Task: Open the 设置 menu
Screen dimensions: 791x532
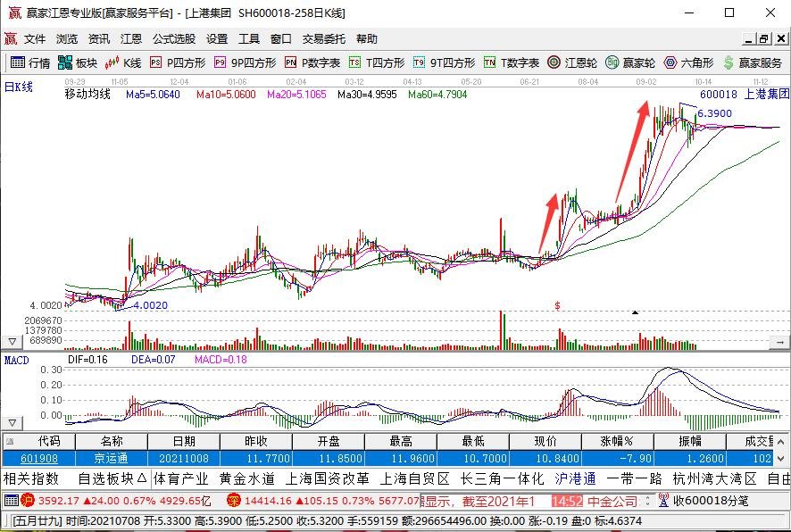Action: pos(215,38)
